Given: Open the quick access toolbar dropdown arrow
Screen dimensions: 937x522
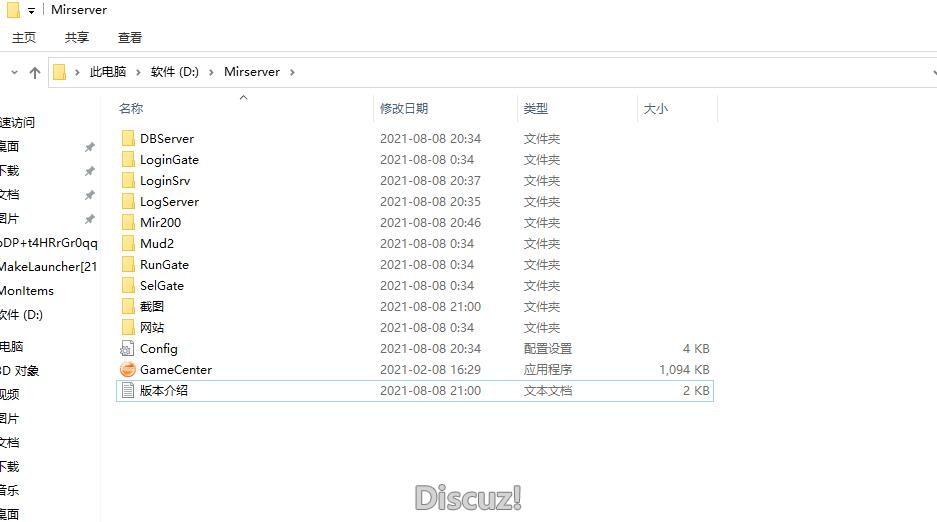Looking at the screenshot, I should click(x=31, y=11).
